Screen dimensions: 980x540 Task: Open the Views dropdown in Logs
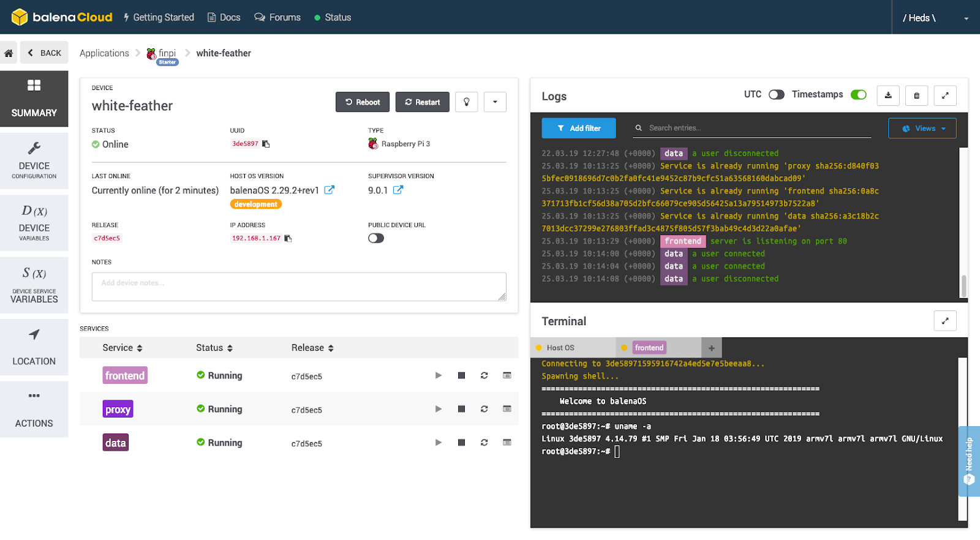click(x=922, y=129)
